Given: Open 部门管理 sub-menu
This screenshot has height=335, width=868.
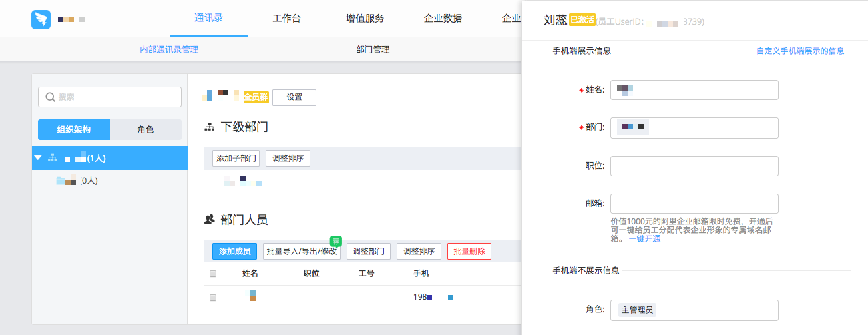Looking at the screenshot, I should pyautogui.click(x=373, y=49).
